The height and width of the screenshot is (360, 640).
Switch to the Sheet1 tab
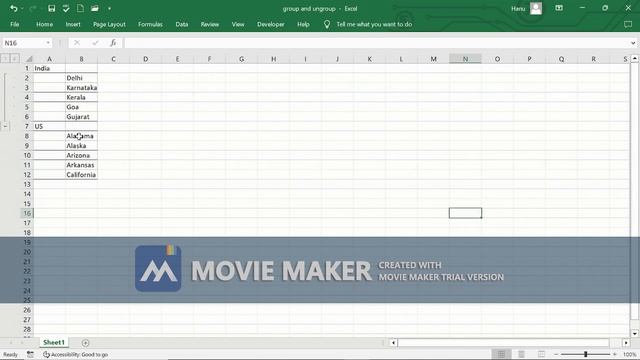click(x=54, y=342)
